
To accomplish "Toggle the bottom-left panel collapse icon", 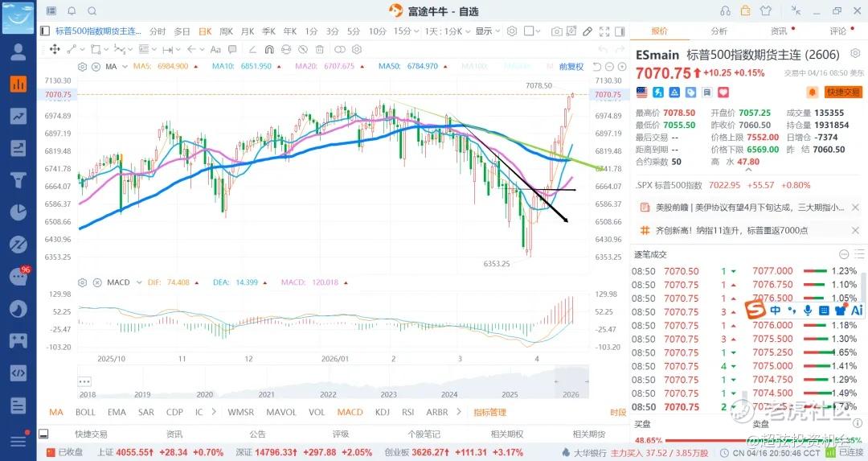I will [x=43, y=434].
